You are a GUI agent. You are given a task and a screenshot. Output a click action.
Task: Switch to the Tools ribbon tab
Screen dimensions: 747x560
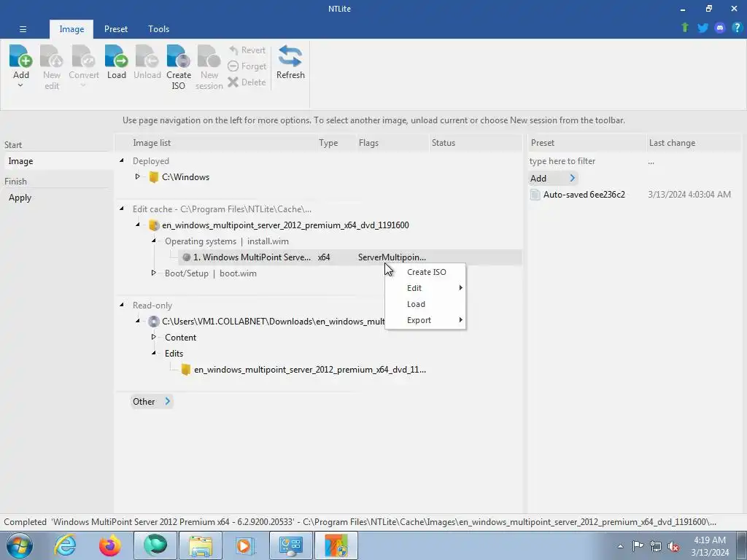tap(158, 29)
